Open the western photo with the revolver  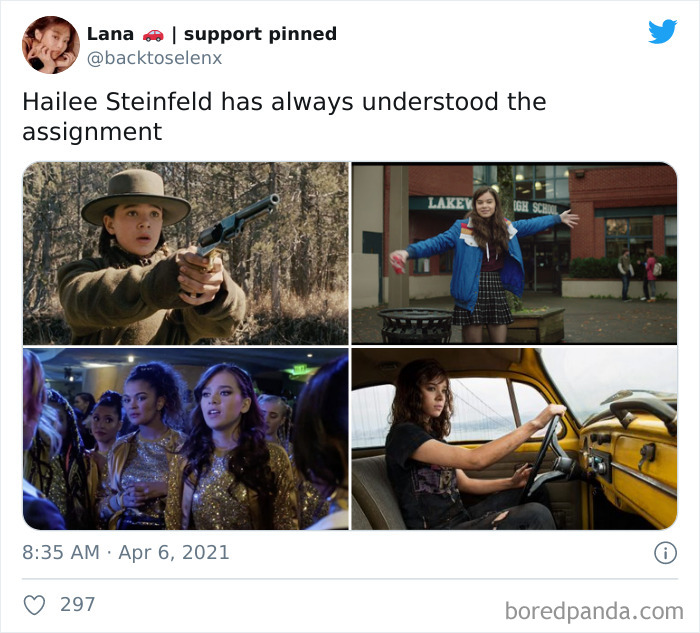[x=186, y=253]
